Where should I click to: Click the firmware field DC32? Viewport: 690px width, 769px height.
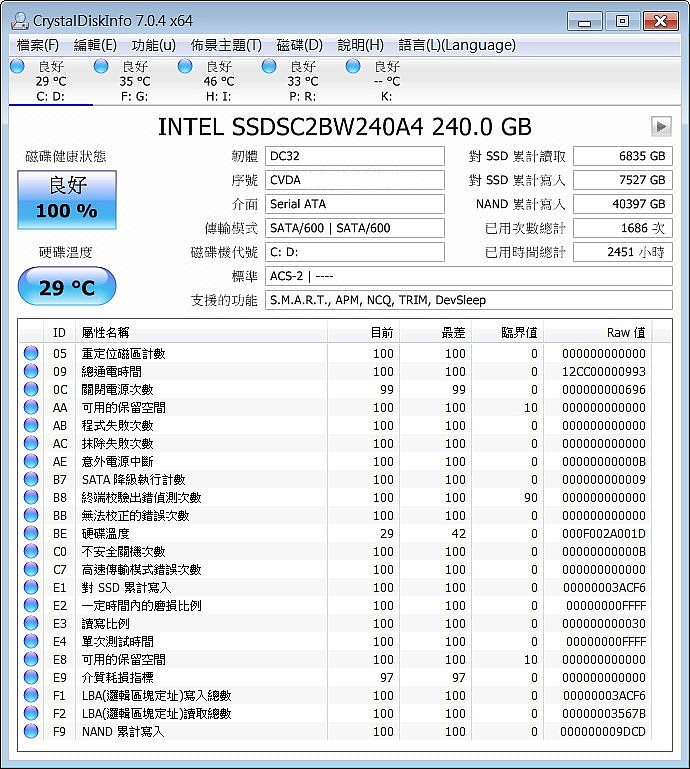(355, 156)
